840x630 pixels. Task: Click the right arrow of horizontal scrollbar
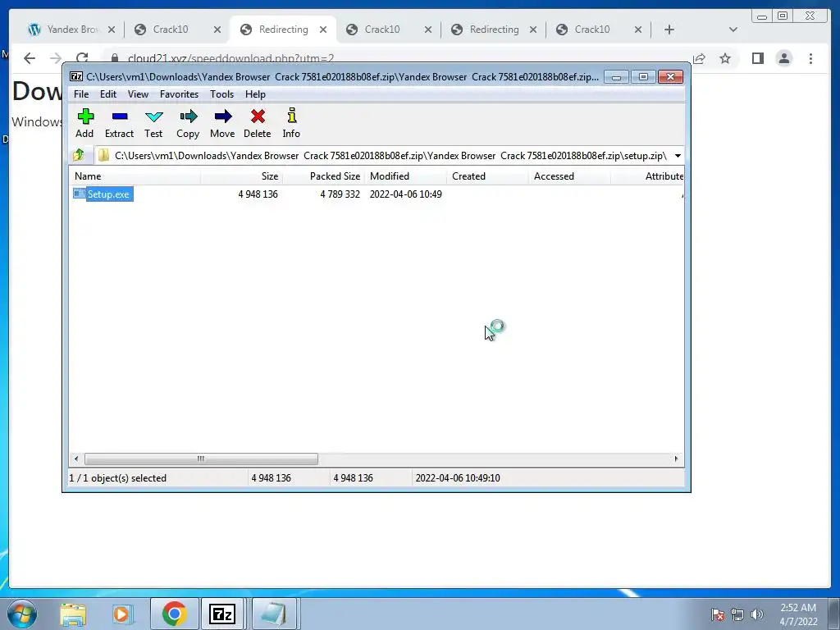[676, 459]
